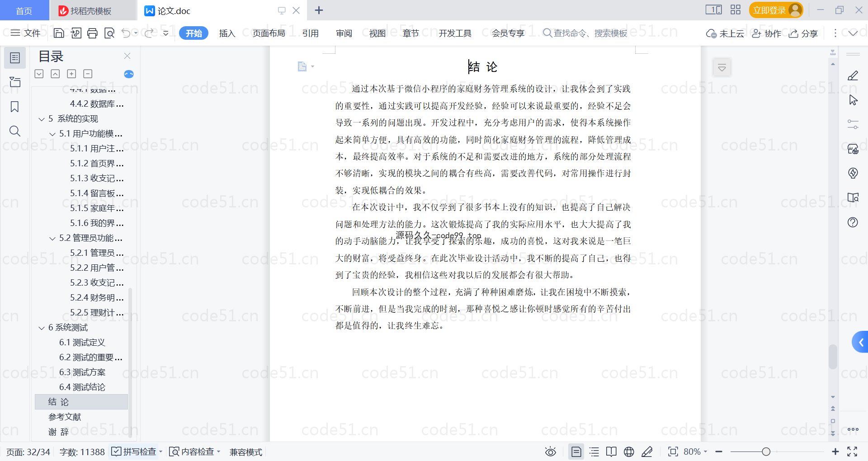The width and height of the screenshot is (868, 461).
Task: Switch to the 插入 ribbon tab
Action: (x=227, y=33)
